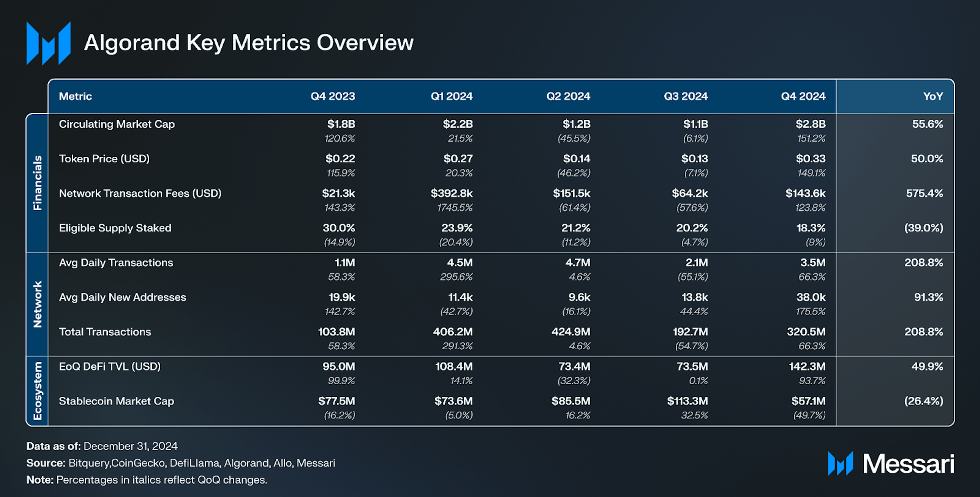Click the Stablecoin Market Cap row label

116,401
